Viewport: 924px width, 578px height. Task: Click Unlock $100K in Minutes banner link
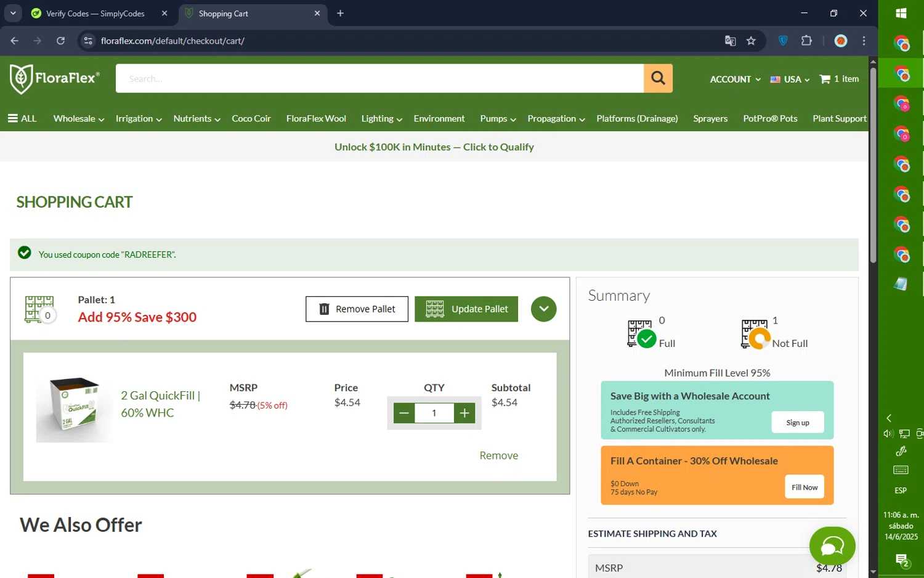click(x=434, y=147)
